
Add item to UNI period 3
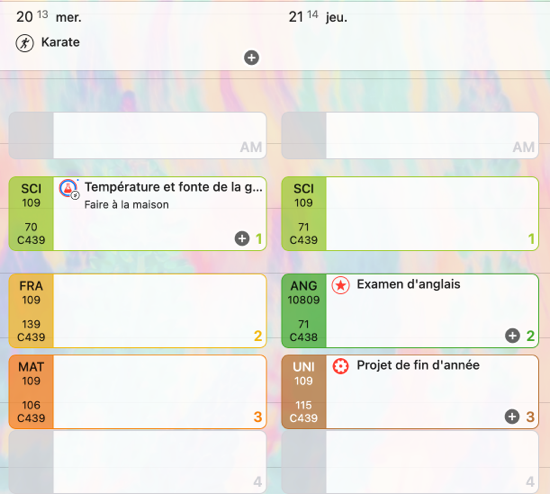(x=512, y=416)
